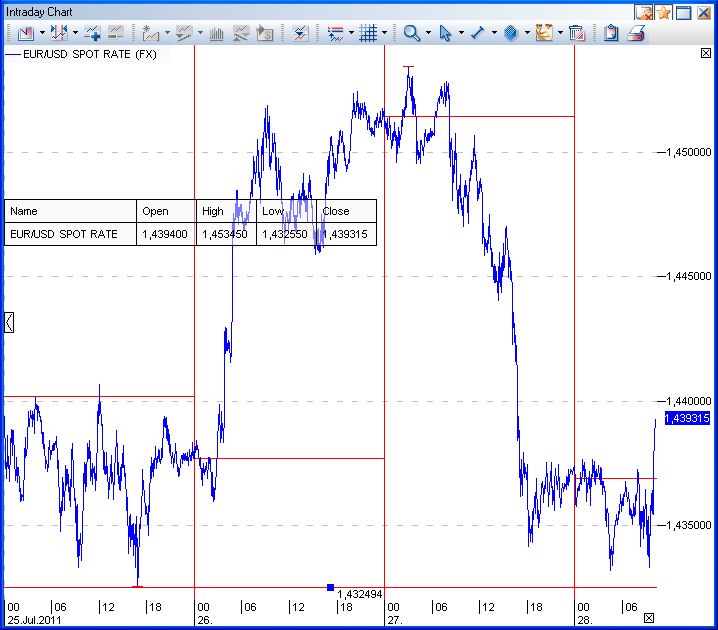The image size is (718, 630).
Task: Click the grid lines icon
Action: [x=368, y=33]
